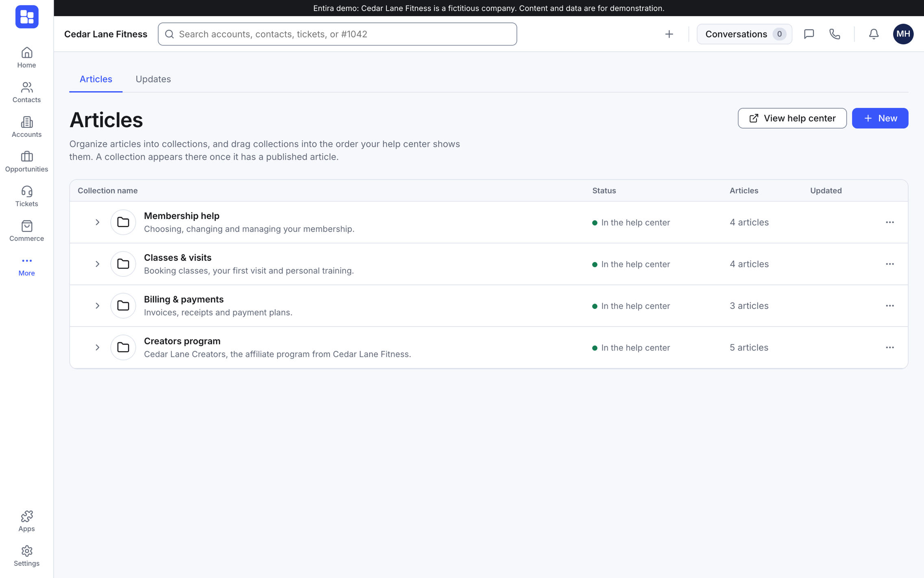Screen dimensions: 924x578
Task: Open the MH user avatar menu
Action: pos(903,34)
